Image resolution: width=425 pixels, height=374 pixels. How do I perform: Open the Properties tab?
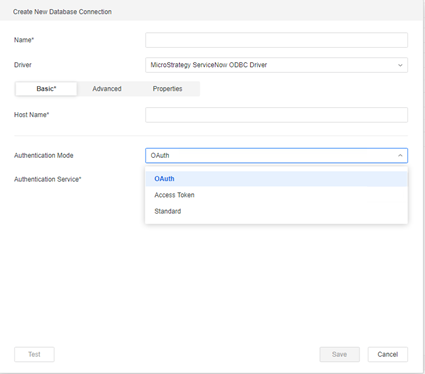(x=167, y=89)
